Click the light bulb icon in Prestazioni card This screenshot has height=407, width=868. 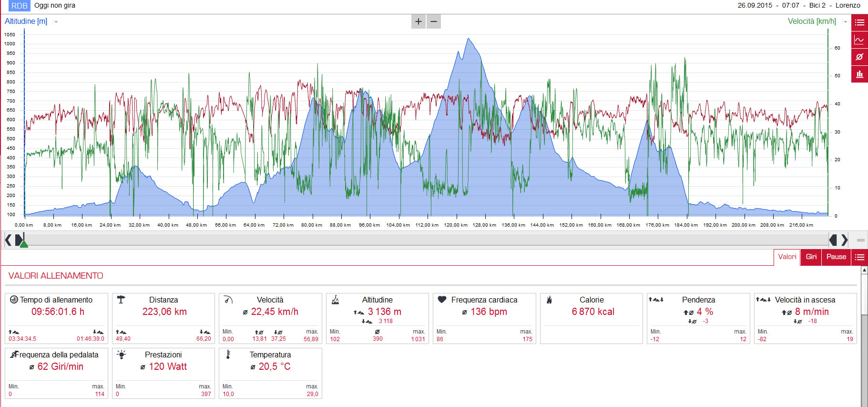pos(121,355)
